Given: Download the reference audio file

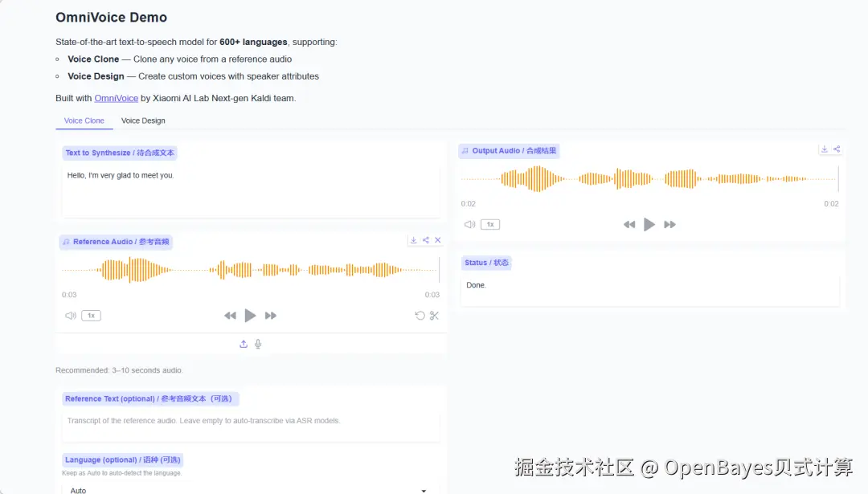Looking at the screenshot, I should 414,240.
